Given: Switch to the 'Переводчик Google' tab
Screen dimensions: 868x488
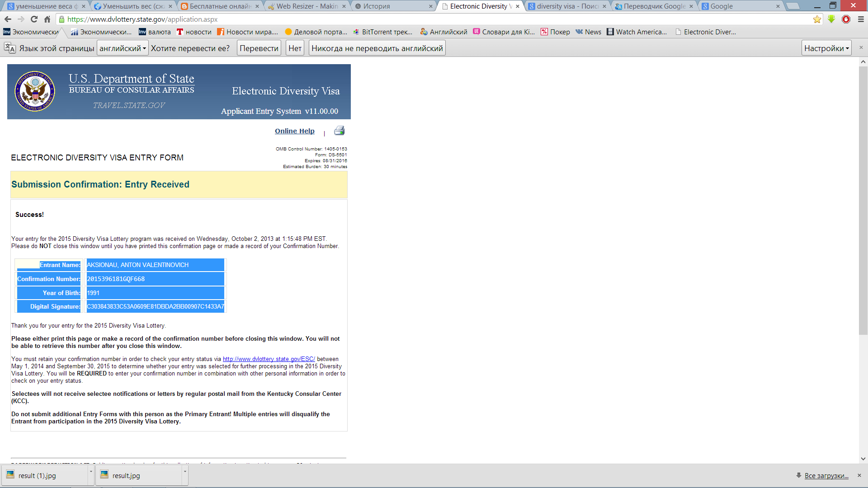Looking at the screenshot, I should tap(654, 6).
